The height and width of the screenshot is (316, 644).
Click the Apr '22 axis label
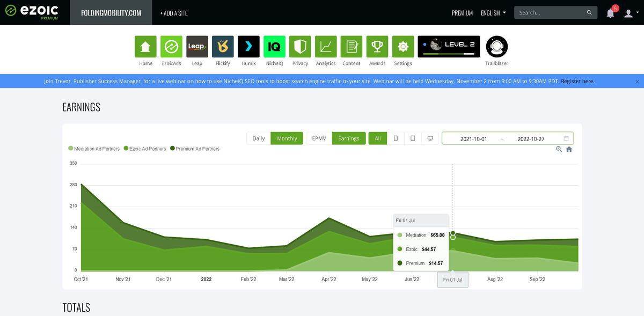328,279
